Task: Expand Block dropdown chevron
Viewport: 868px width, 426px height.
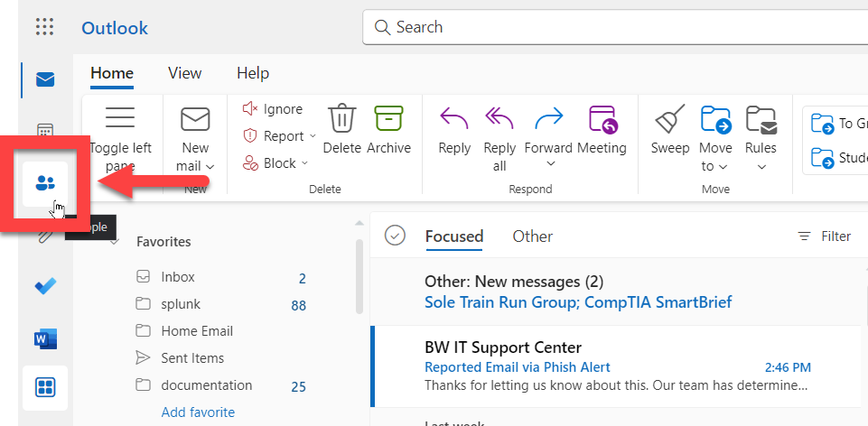Action: 304,163
